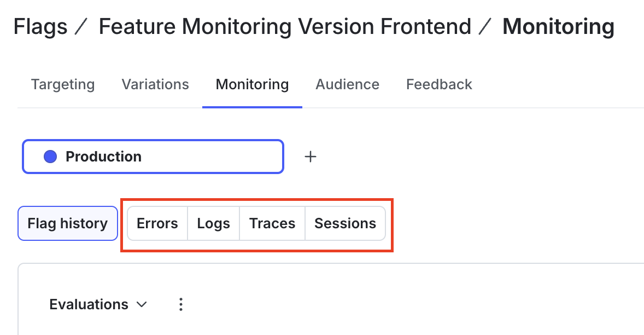Switch to the Variations tab
The width and height of the screenshot is (644, 335).
(155, 84)
